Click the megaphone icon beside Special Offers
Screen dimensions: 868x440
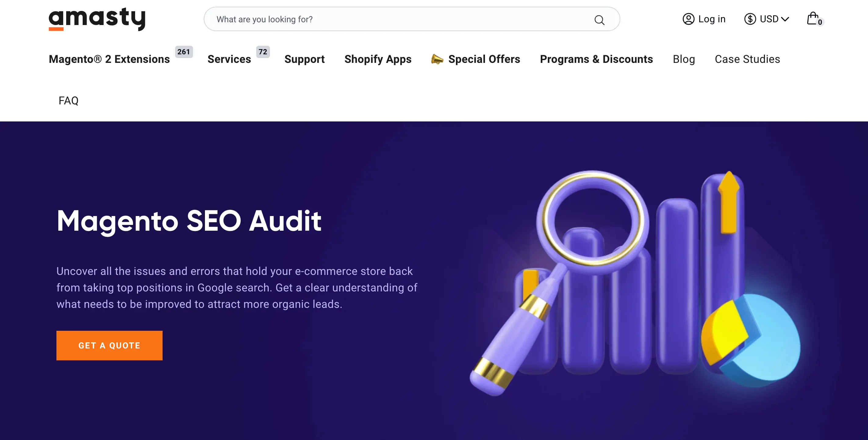[437, 59]
